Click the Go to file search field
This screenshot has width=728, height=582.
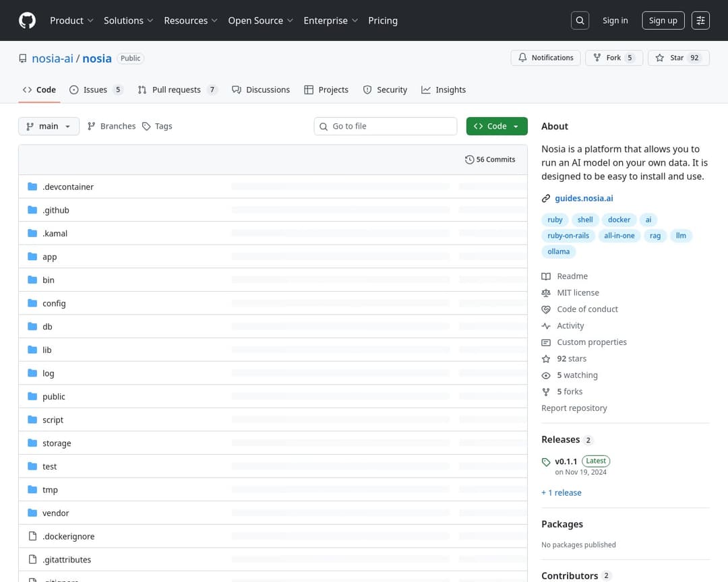click(x=391, y=126)
